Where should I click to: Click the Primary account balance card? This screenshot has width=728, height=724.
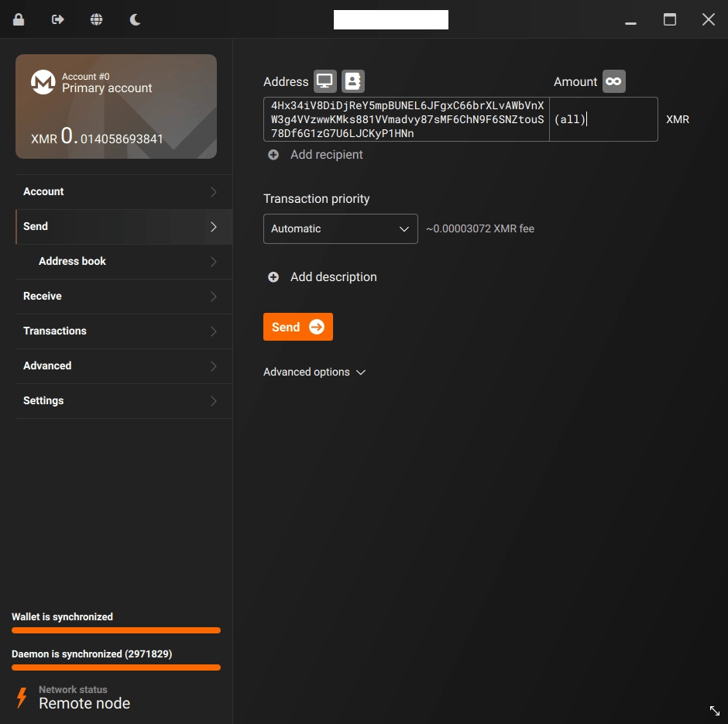point(116,106)
